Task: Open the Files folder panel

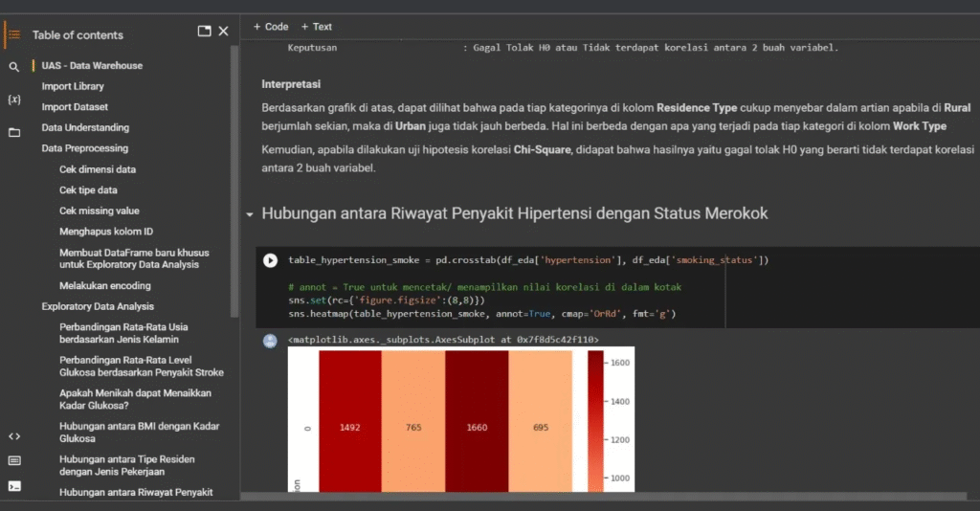Action: 13,132
